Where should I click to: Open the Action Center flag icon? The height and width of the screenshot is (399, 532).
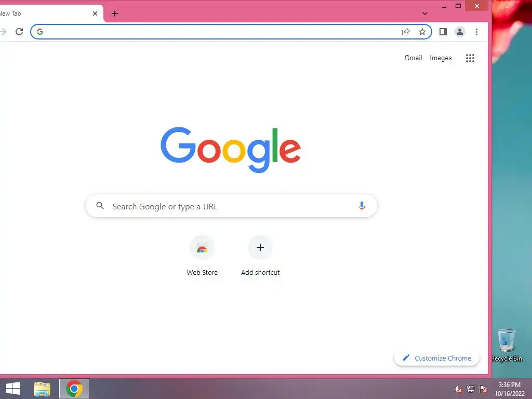[x=483, y=389]
